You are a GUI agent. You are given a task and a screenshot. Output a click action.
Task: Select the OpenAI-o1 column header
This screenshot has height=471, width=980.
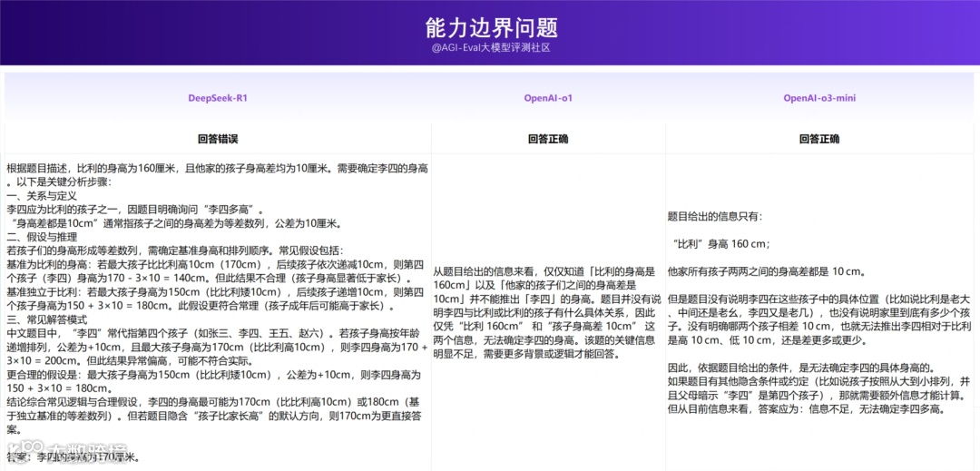click(x=548, y=98)
